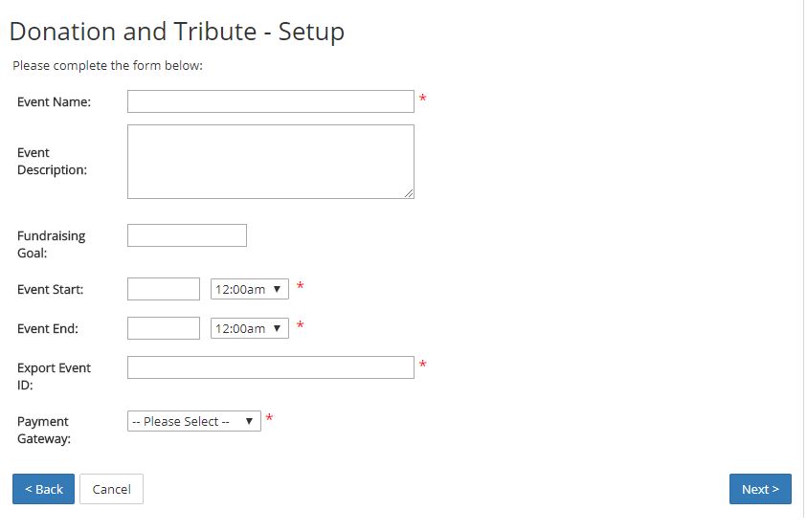This screenshot has width=807, height=532.
Task: Proceed with the Next button
Action: (x=760, y=489)
